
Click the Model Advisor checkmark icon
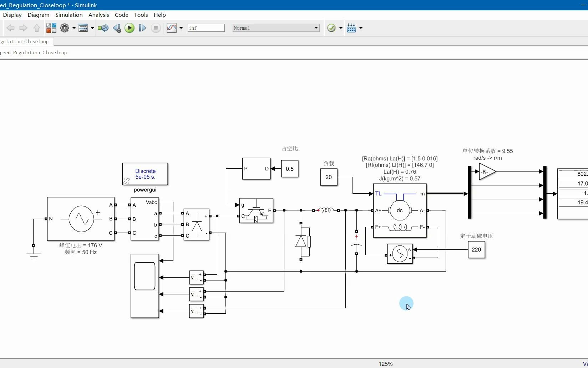click(x=331, y=28)
